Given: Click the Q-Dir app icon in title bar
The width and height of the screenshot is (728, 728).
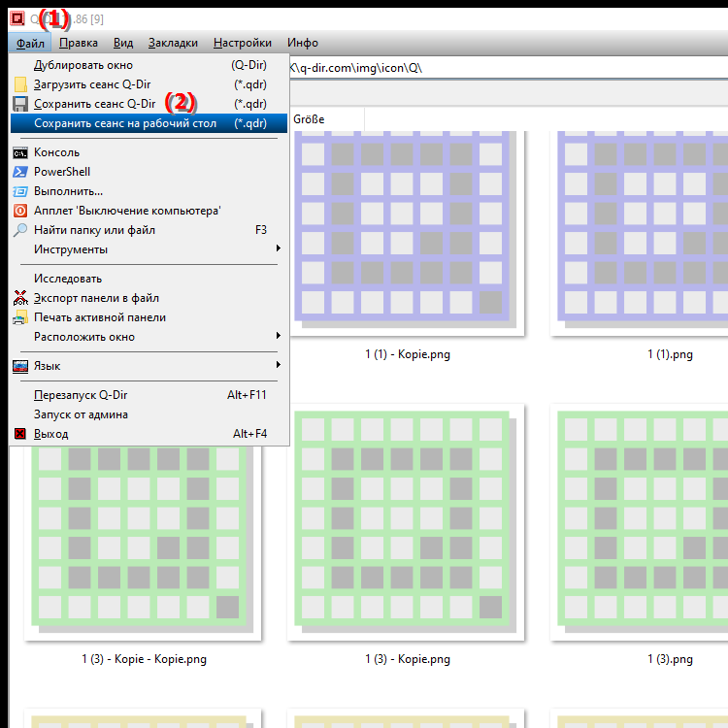Looking at the screenshot, I should click(17, 18).
